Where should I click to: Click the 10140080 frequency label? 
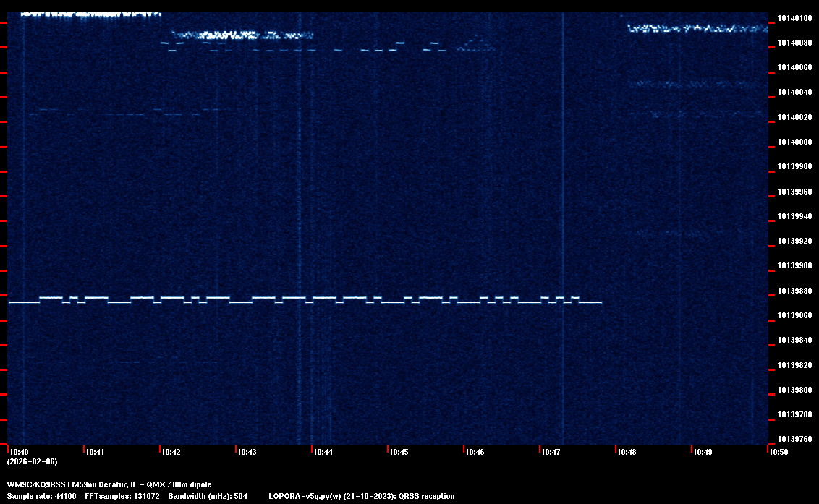click(x=795, y=43)
